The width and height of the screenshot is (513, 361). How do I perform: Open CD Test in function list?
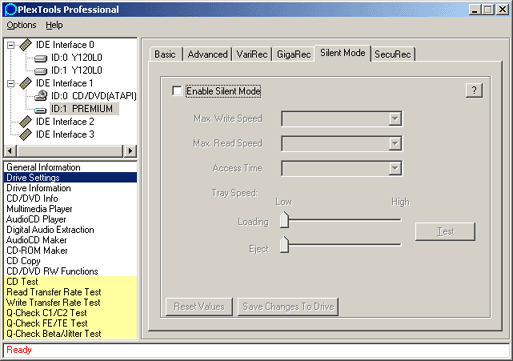pos(70,281)
